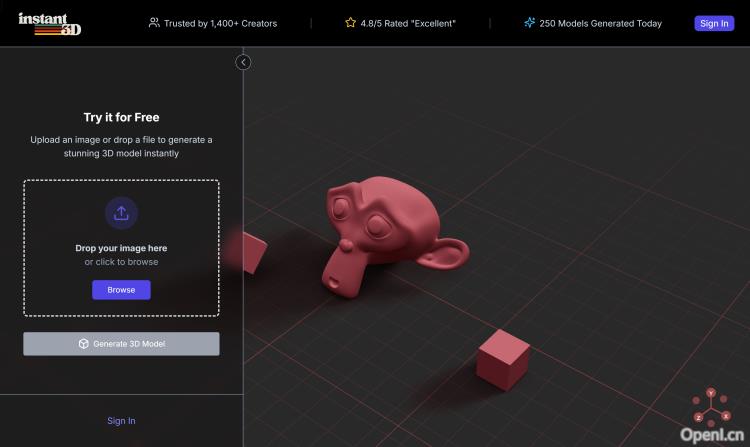Select the Z axis on view gizmo
The image size is (750, 447).
click(698, 416)
